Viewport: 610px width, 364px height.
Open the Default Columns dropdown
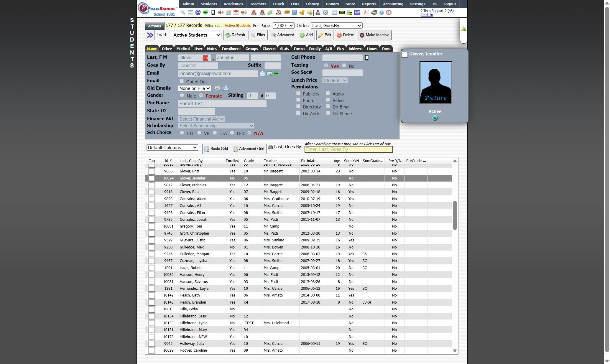[172, 148]
